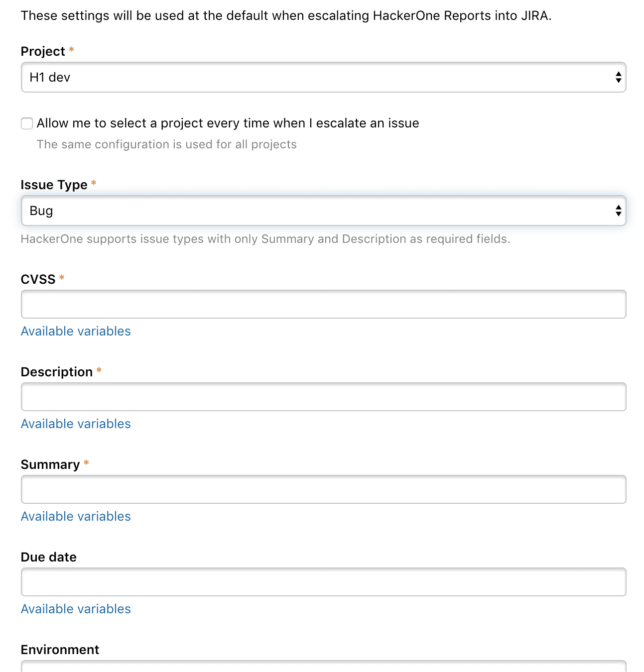Image resolution: width=644 pixels, height=672 pixels.
Task: Click the Issue Type field label
Action: click(54, 185)
